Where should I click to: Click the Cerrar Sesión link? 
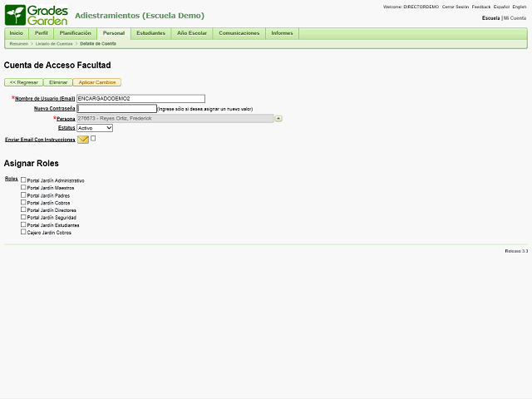click(456, 7)
